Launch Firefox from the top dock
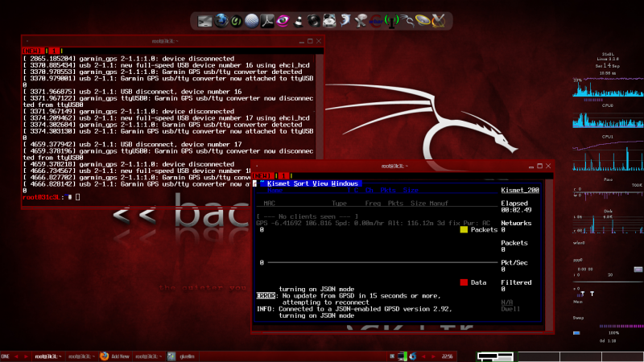 [x=221, y=19]
